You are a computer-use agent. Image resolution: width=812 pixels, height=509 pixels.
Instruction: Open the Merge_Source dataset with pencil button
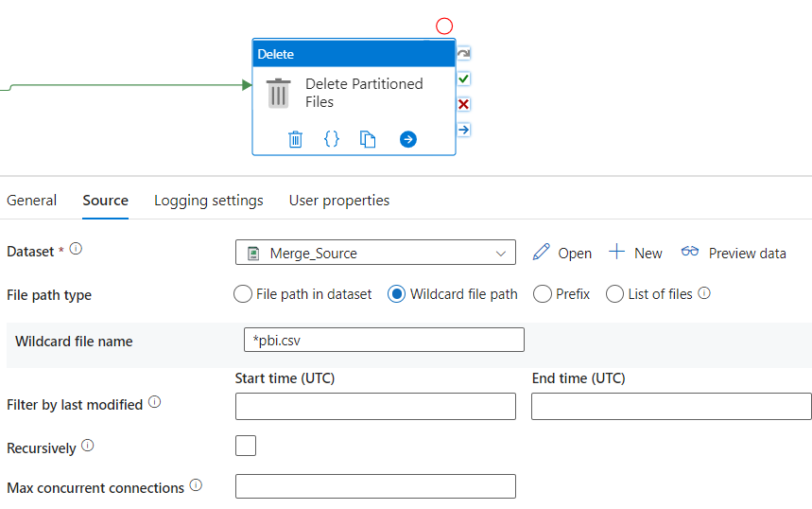click(x=562, y=253)
